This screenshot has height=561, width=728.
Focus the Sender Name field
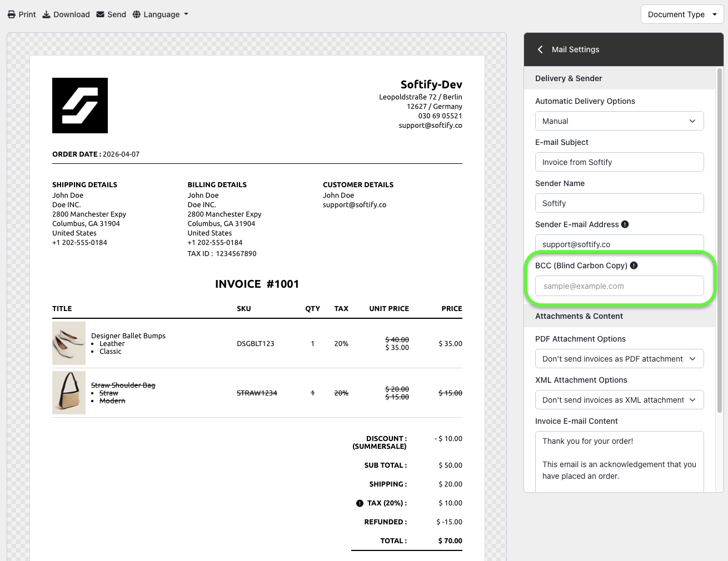(x=619, y=203)
